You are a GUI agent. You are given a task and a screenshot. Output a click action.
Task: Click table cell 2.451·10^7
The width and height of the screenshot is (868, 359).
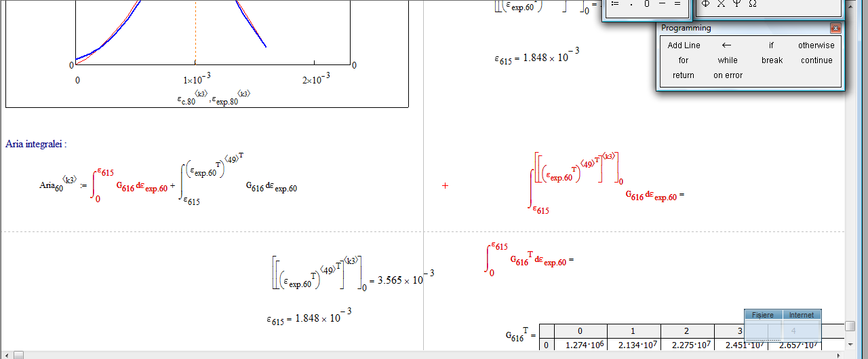tap(739, 345)
